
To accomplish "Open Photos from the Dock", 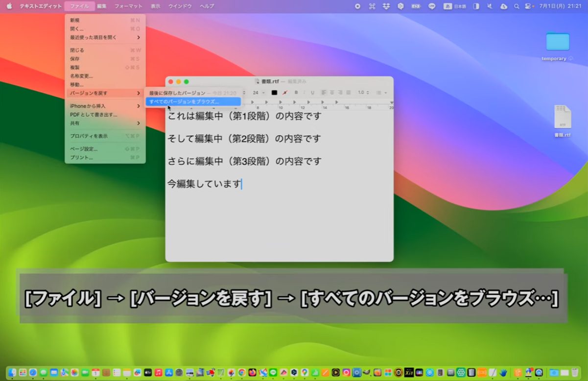I will pos(75,373).
